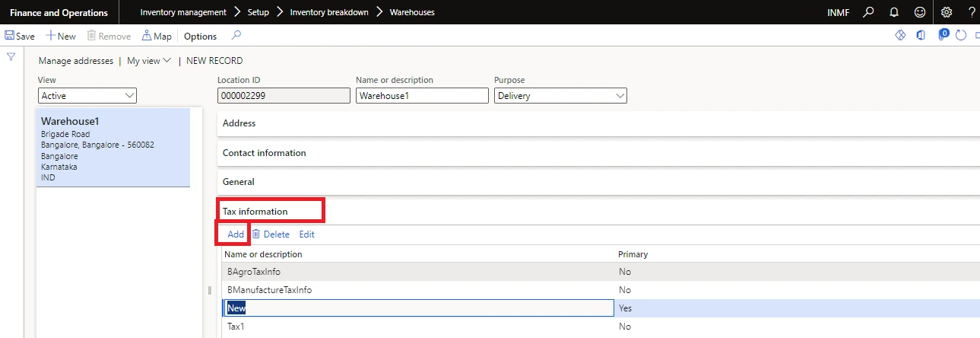Click the New name cell being edited

(x=417, y=308)
